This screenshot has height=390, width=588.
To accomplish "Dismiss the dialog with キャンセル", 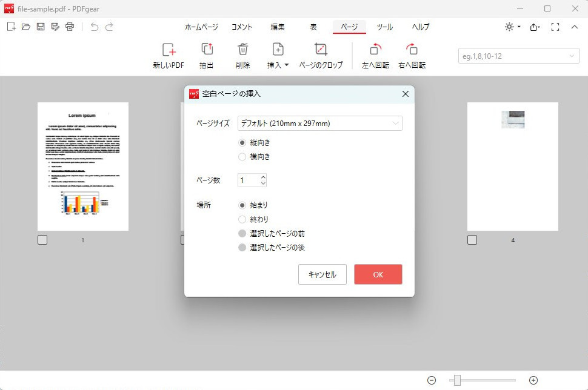I will click(322, 274).
